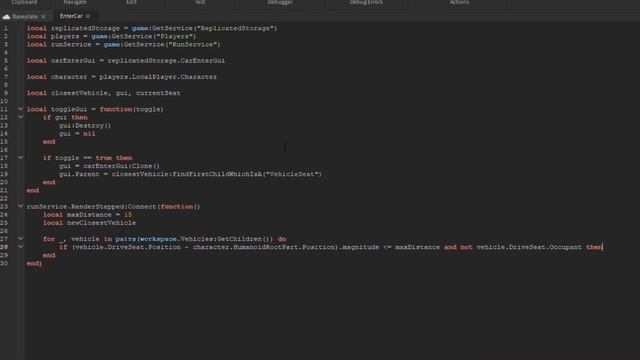Click line number 9 in the gutter
The width and height of the screenshot is (640, 360).
6,93
